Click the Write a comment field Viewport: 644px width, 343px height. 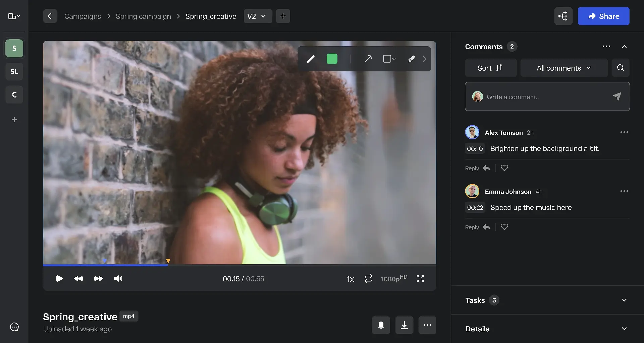pos(543,97)
